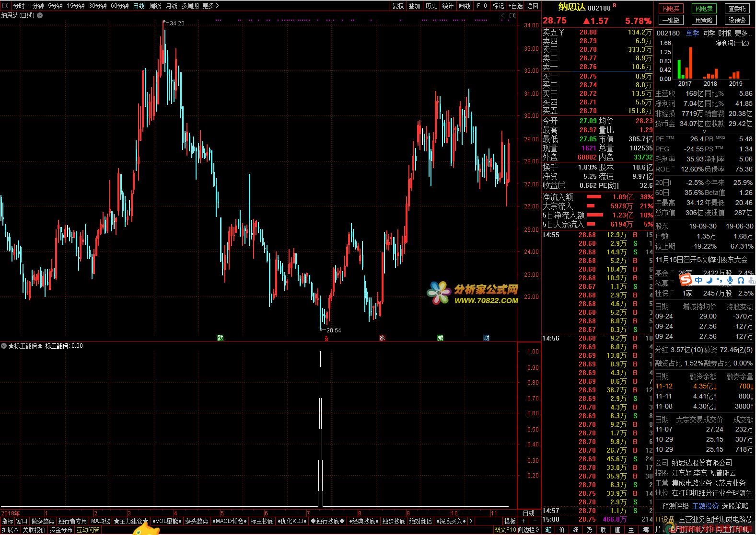Image resolution: width=756 pixels, height=535 pixels.
Task: Click the white spike on 标王翻倍 indicator
Action: coord(321,429)
